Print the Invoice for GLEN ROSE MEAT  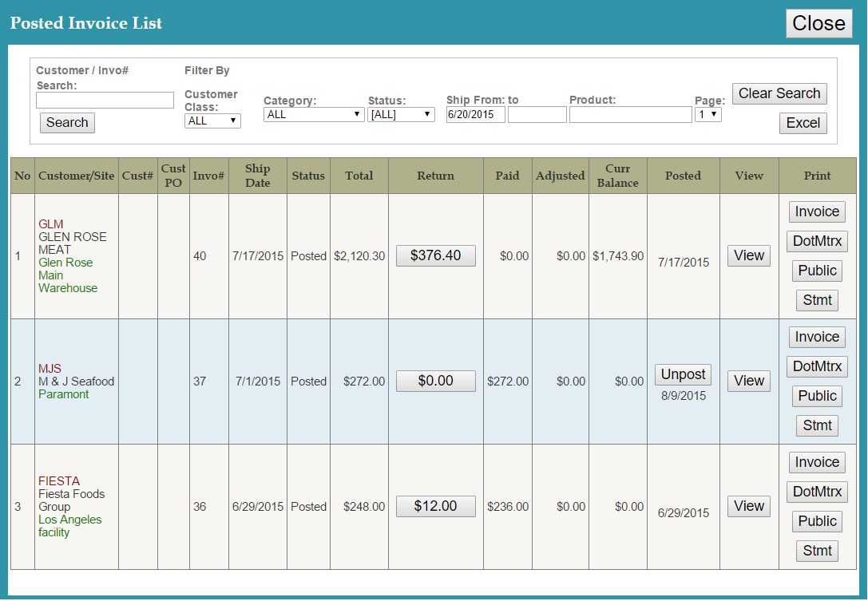pyautogui.click(x=816, y=212)
